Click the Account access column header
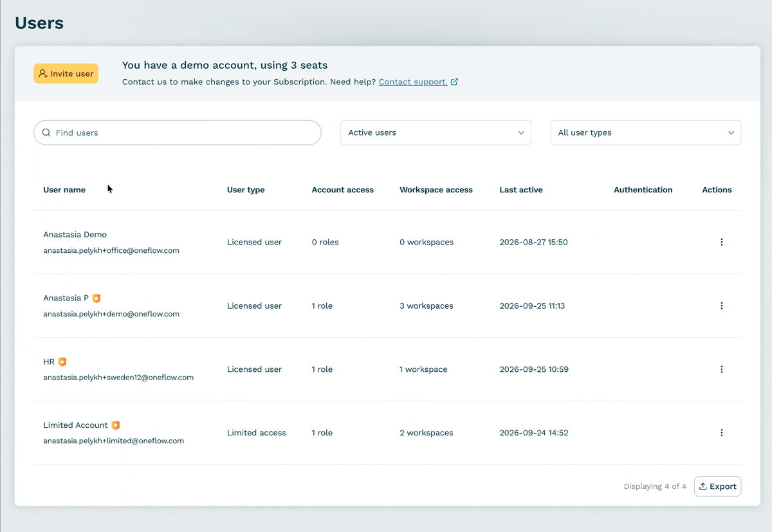Viewport: 772px width, 532px height. pos(343,190)
